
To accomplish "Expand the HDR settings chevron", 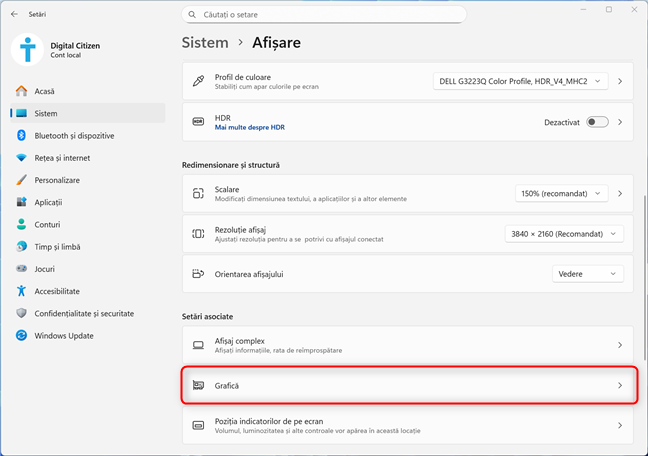I will [620, 122].
